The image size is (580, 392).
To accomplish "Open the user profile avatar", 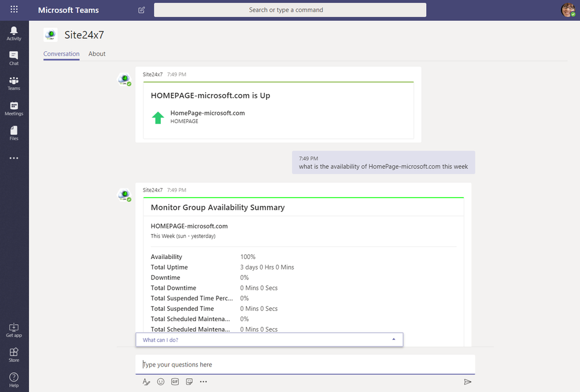I will pos(568,10).
